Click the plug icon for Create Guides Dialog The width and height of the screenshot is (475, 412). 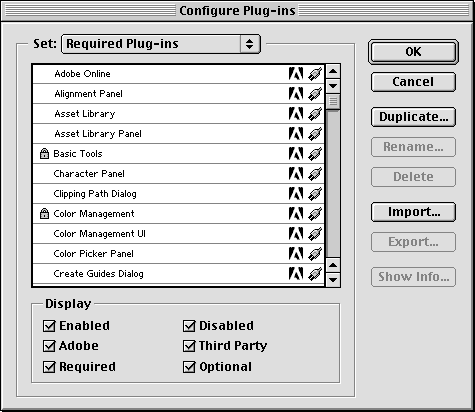coord(315,274)
